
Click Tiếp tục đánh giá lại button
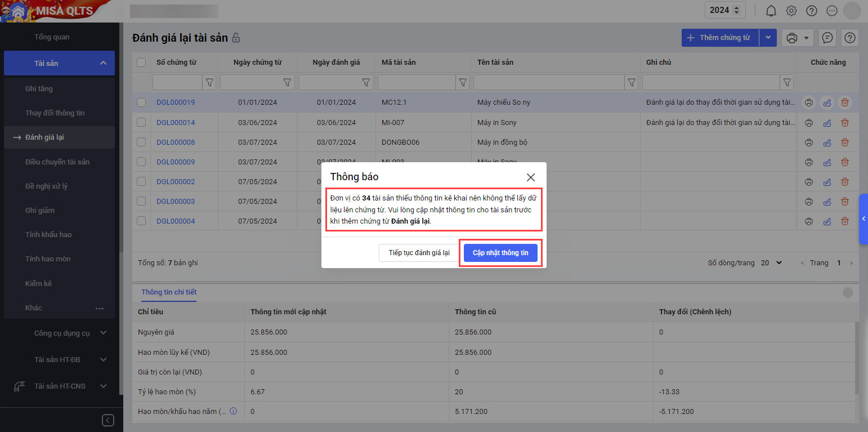[x=419, y=253]
